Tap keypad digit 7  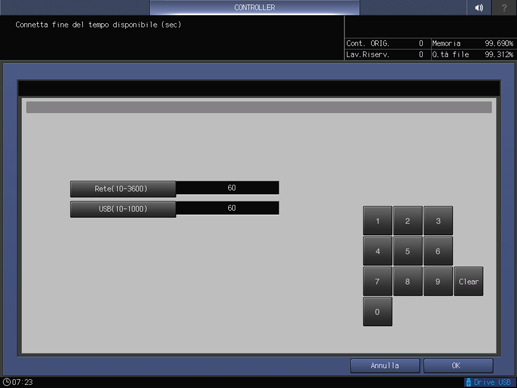377,281
